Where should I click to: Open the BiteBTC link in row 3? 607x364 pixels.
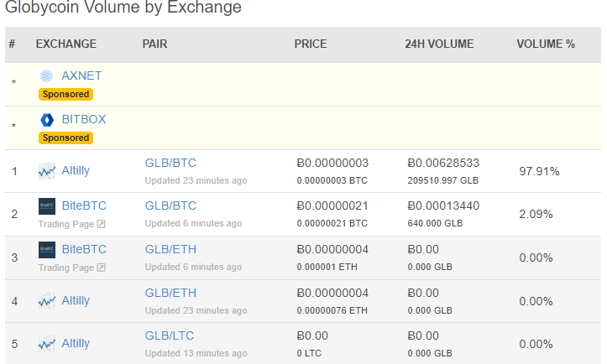tap(84, 249)
